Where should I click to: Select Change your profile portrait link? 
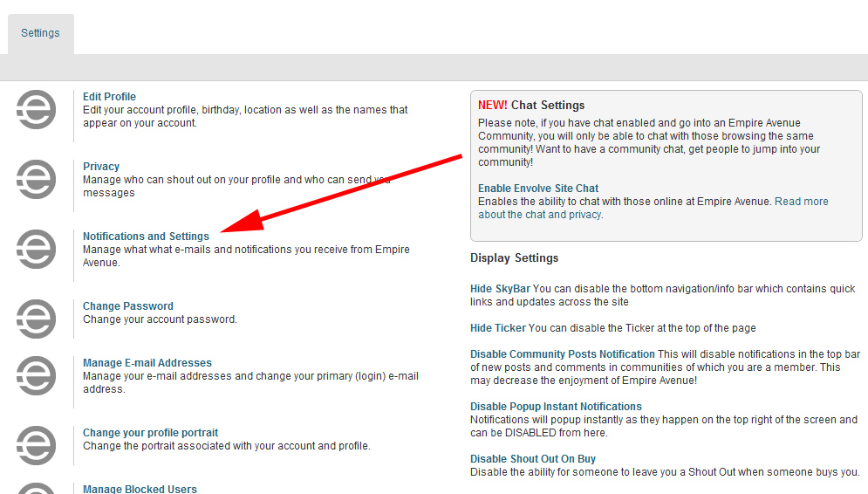pos(151,433)
